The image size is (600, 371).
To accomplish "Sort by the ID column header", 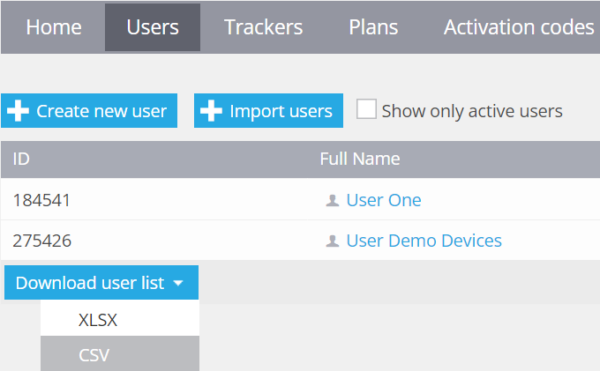I will (x=21, y=159).
